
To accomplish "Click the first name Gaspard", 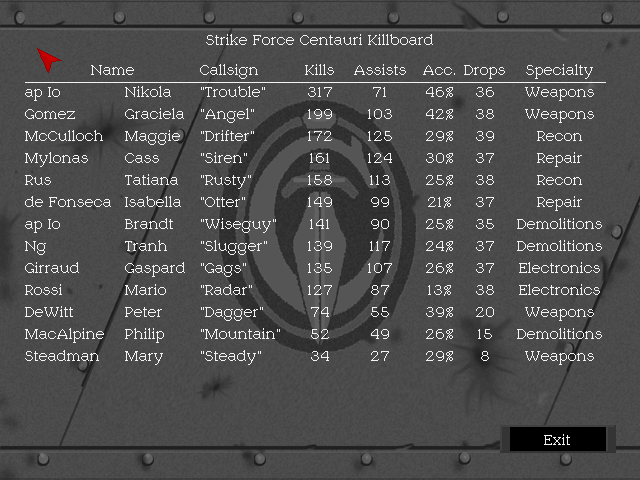I will click(155, 269).
